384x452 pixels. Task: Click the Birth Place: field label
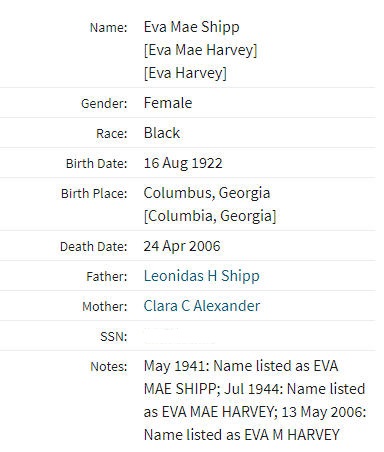click(94, 193)
